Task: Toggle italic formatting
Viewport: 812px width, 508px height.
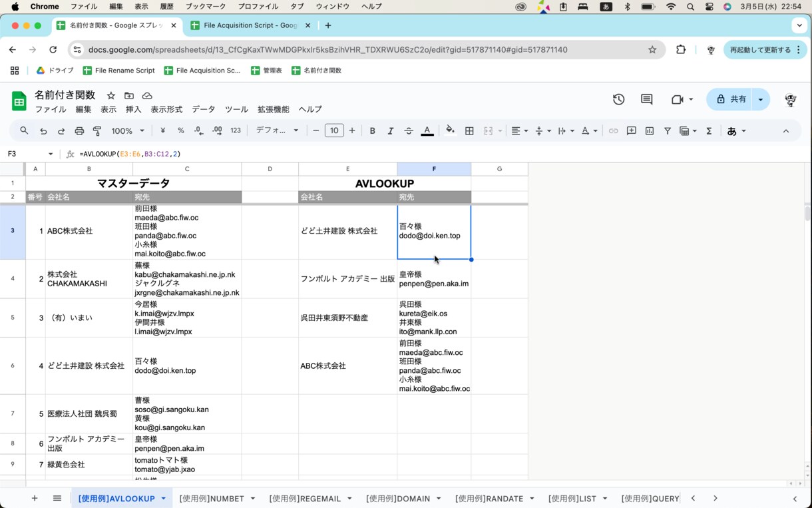Action: (391, 131)
